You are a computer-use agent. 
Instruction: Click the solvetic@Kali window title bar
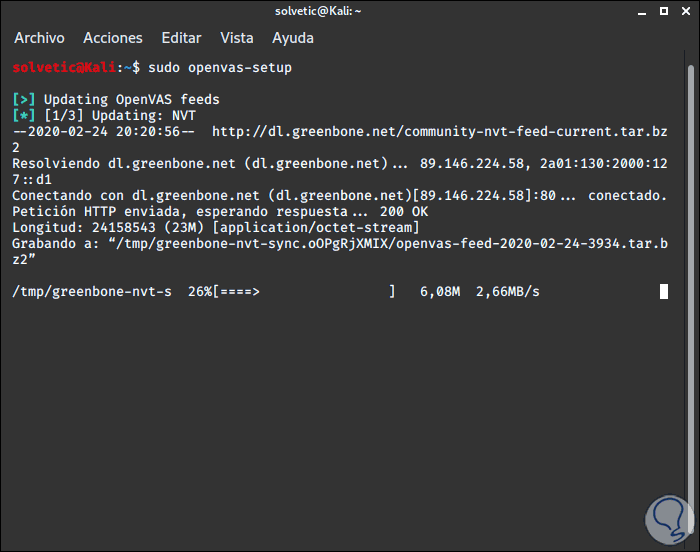click(x=349, y=10)
